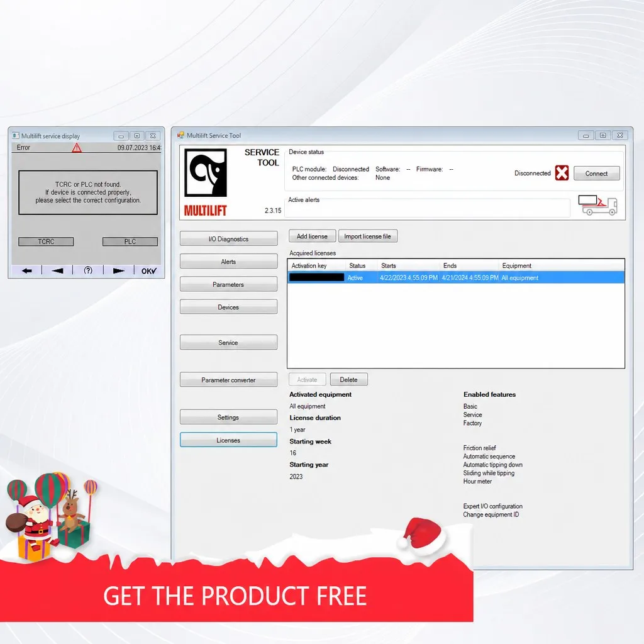Click the 4/21/2024 end date cell

coord(470,277)
